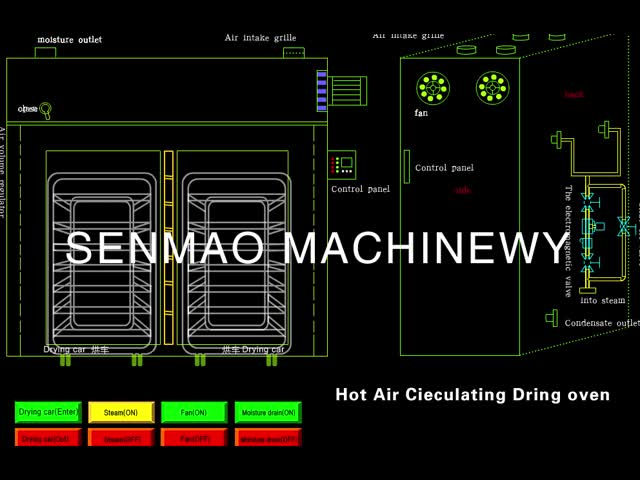This screenshot has height=480, width=640.
Task: Click 'Control panel' label inside side view
Action: coord(444,168)
